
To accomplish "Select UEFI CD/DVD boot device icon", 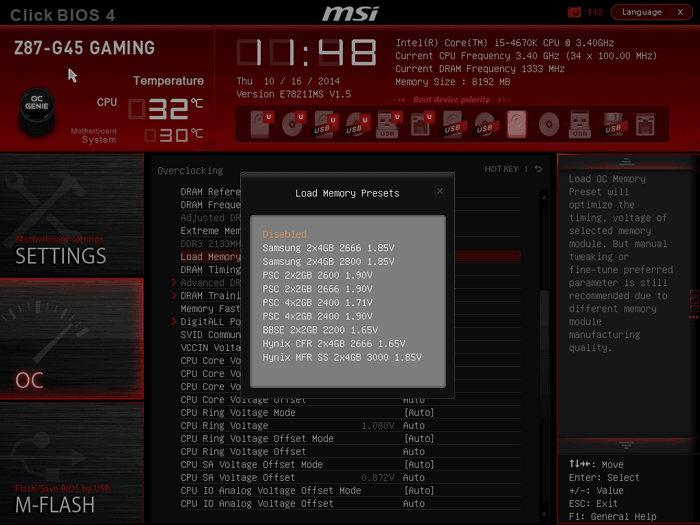I will (293, 124).
